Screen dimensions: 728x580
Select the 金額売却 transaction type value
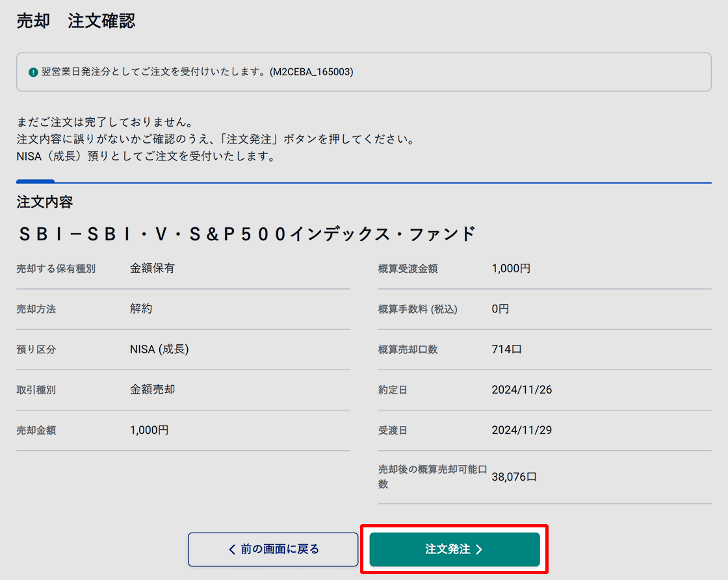152,389
